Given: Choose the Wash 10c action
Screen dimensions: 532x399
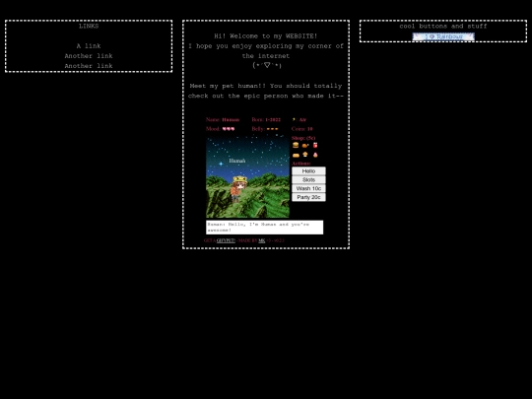Looking at the screenshot, I should (308, 188).
